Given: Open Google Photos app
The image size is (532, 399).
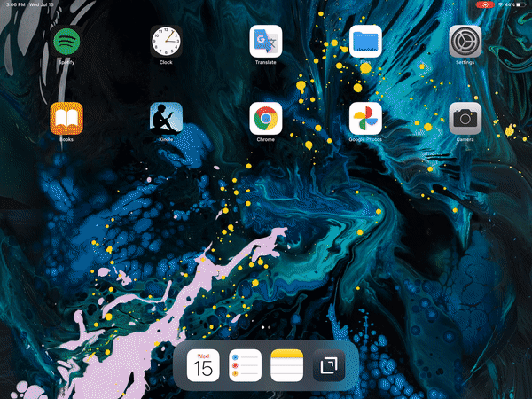Looking at the screenshot, I should (364, 118).
